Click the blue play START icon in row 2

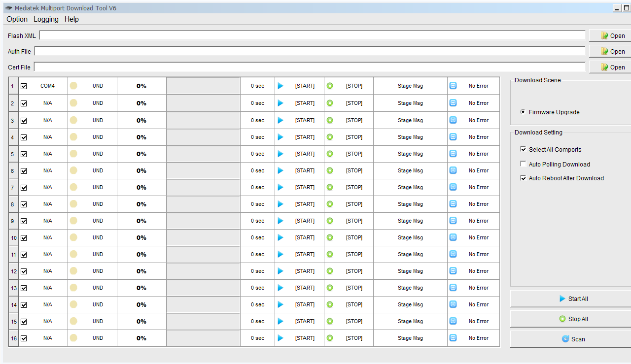click(280, 103)
